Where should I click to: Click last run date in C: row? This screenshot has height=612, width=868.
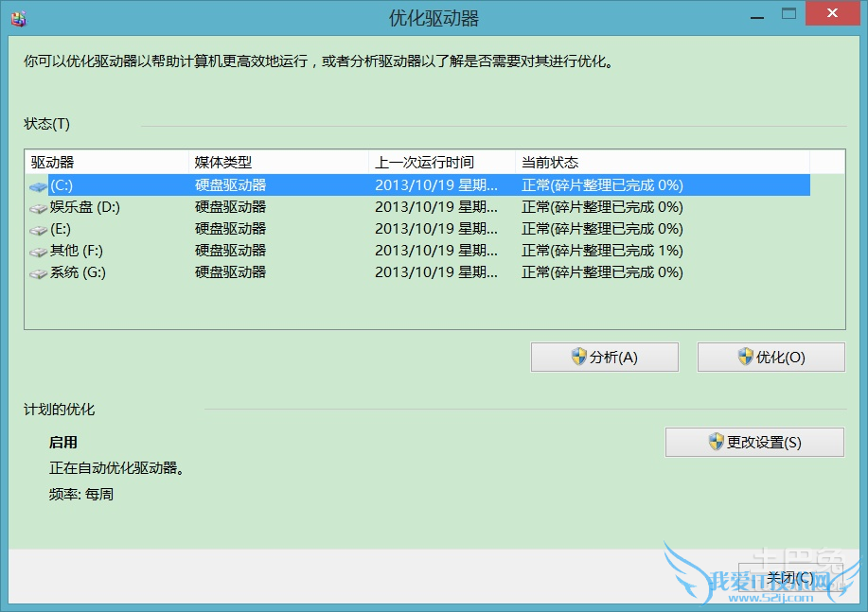click(x=436, y=184)
